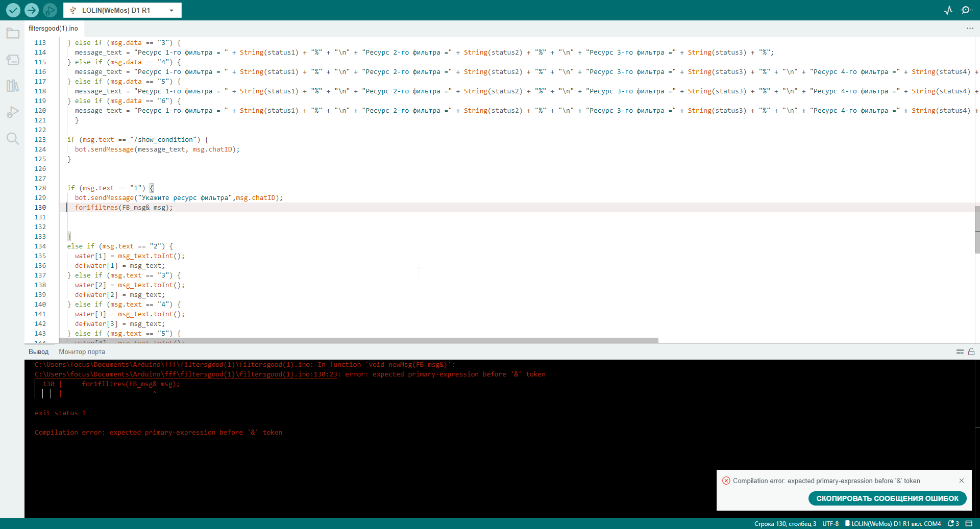Click the bot.sendMessage("Укажите ресурс фильтра") line
Screen dimensions: 980x529
(179, 198)
